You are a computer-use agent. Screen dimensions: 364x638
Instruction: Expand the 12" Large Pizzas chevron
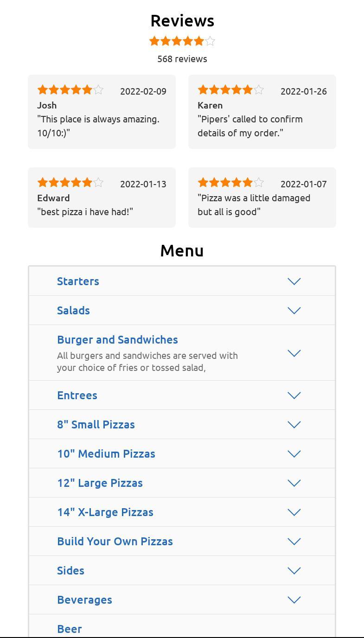(294, 483)
